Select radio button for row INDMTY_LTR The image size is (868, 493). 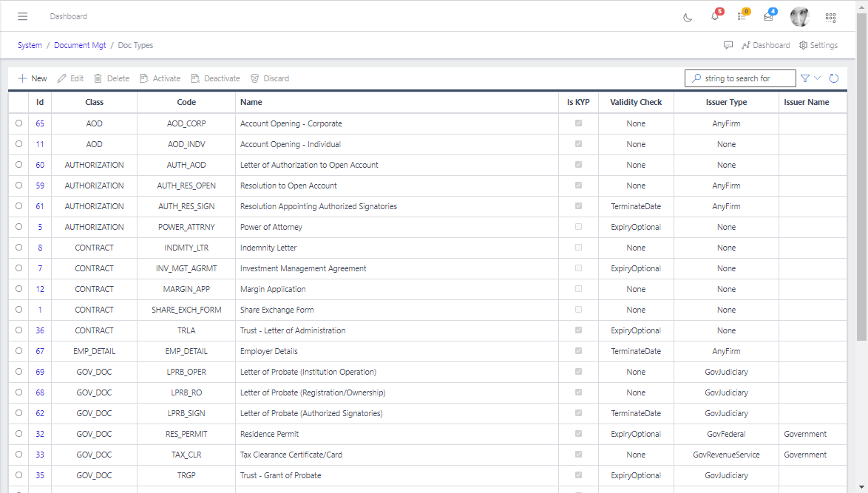click(x=18, y=248)
